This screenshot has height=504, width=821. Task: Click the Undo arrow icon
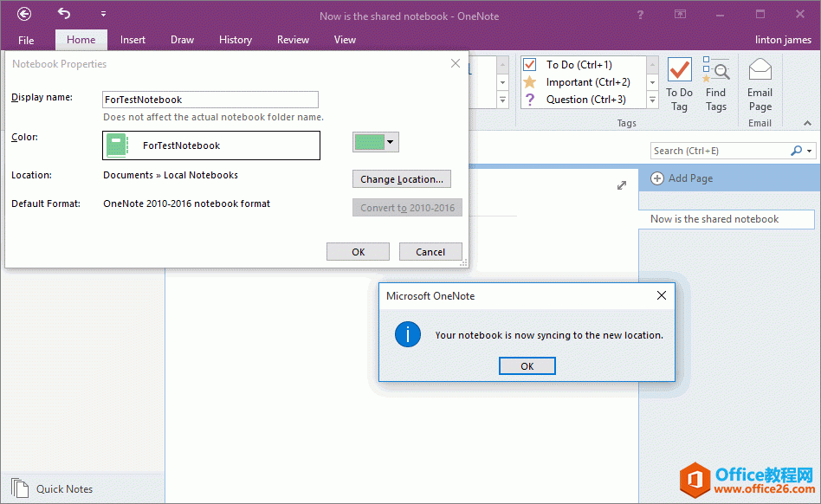click(65, 14)
